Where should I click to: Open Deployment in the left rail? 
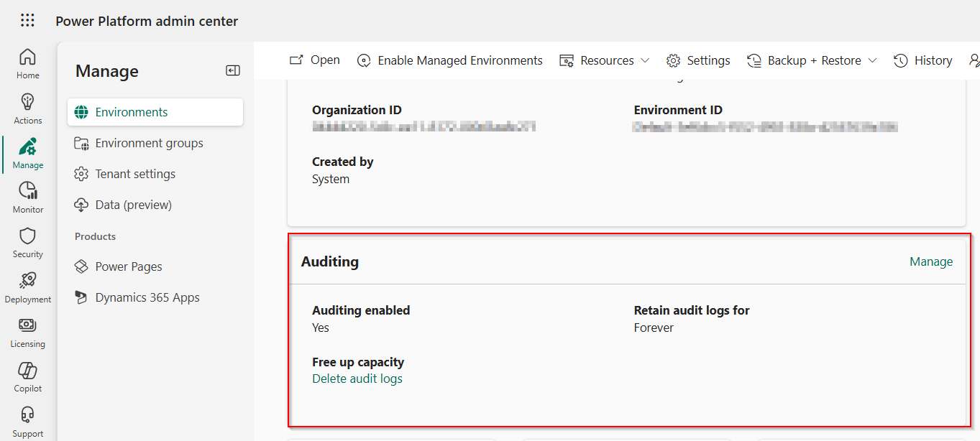pyautogui.click(x=28, y=287)
